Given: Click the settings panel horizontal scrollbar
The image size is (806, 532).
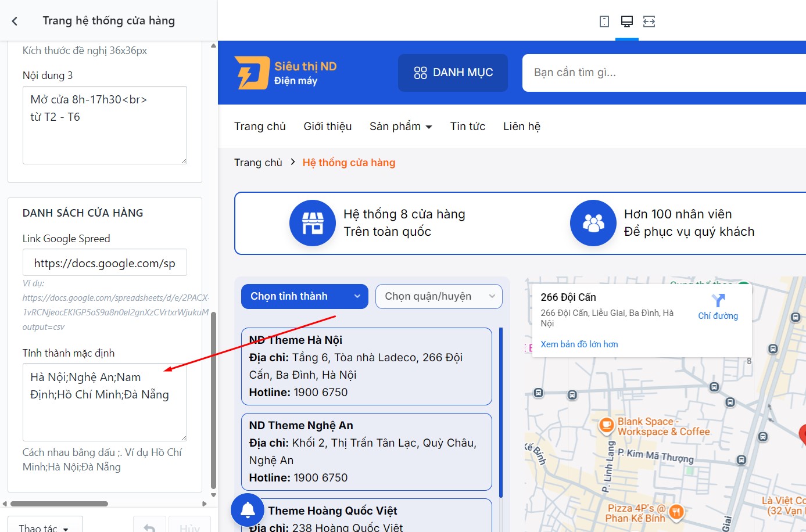Looking at the screenshot, I should point(59,504).
